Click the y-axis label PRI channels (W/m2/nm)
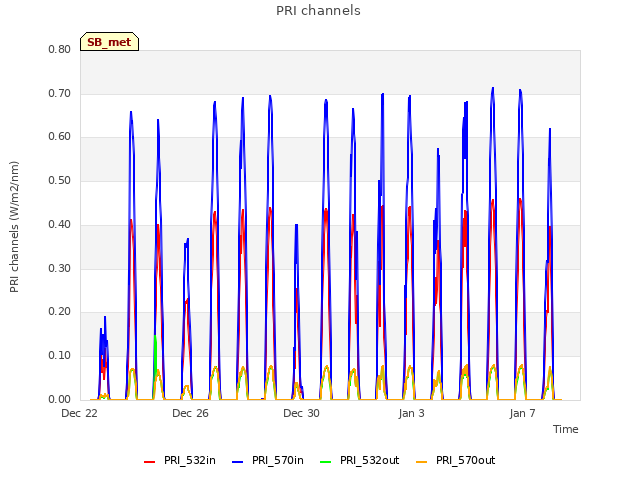The width and height of the screenshot is (640, 480). pyautogui.click(x=14, y=227)
